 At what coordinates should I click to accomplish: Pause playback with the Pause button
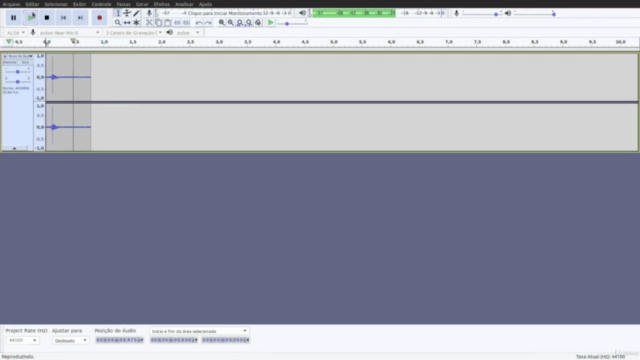tap(13, 18)
